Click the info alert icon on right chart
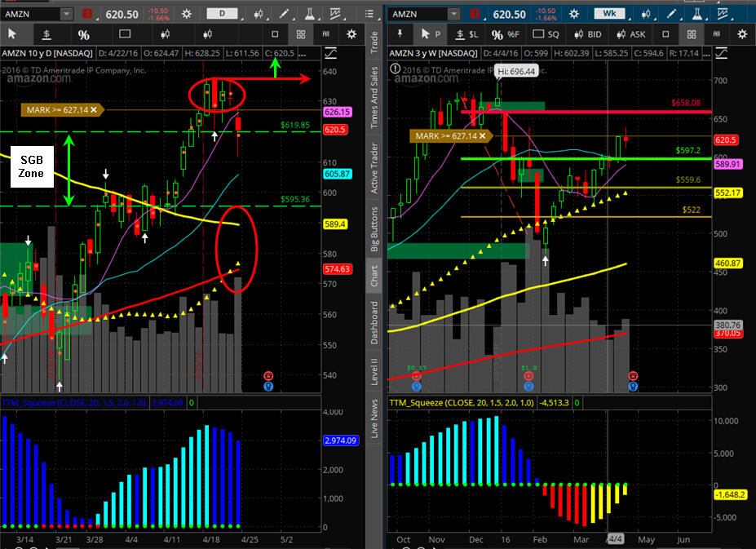 tap(395, 69)
